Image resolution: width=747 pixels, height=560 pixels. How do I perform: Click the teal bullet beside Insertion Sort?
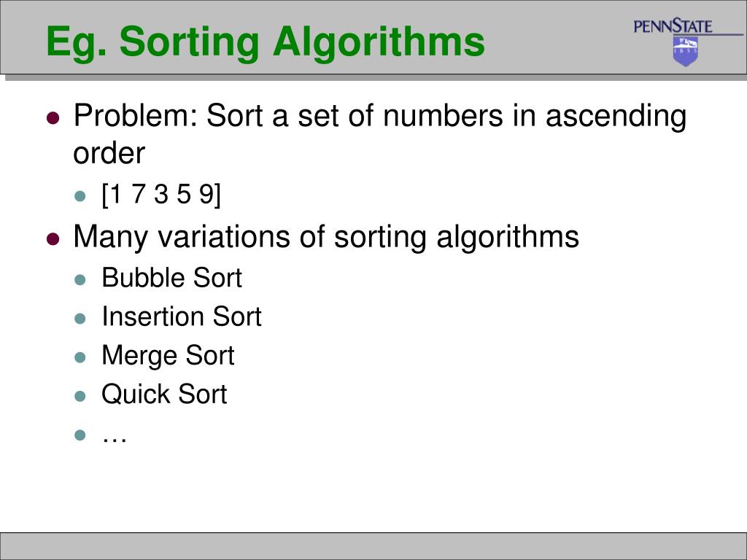tap(80, 318)
